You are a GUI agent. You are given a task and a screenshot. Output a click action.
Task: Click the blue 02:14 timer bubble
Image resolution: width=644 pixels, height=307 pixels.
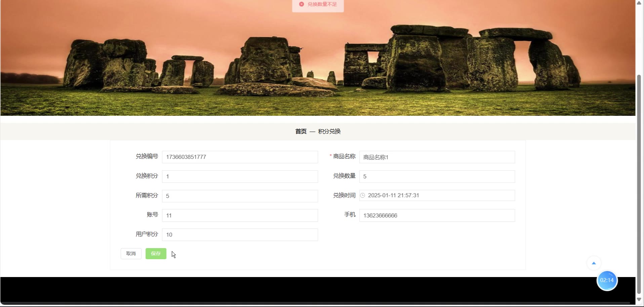[x=607, y=280]
